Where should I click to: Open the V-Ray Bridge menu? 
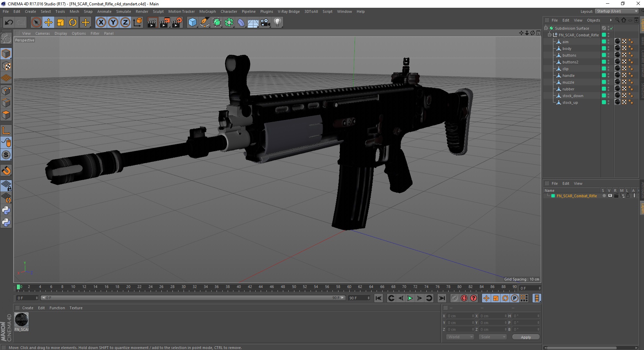point(289,11)
